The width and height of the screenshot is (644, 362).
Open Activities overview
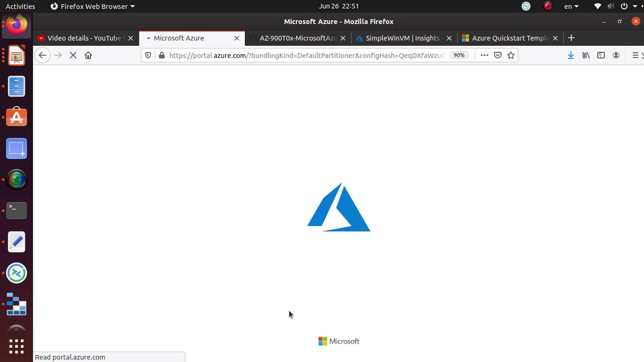click(20, 7)
